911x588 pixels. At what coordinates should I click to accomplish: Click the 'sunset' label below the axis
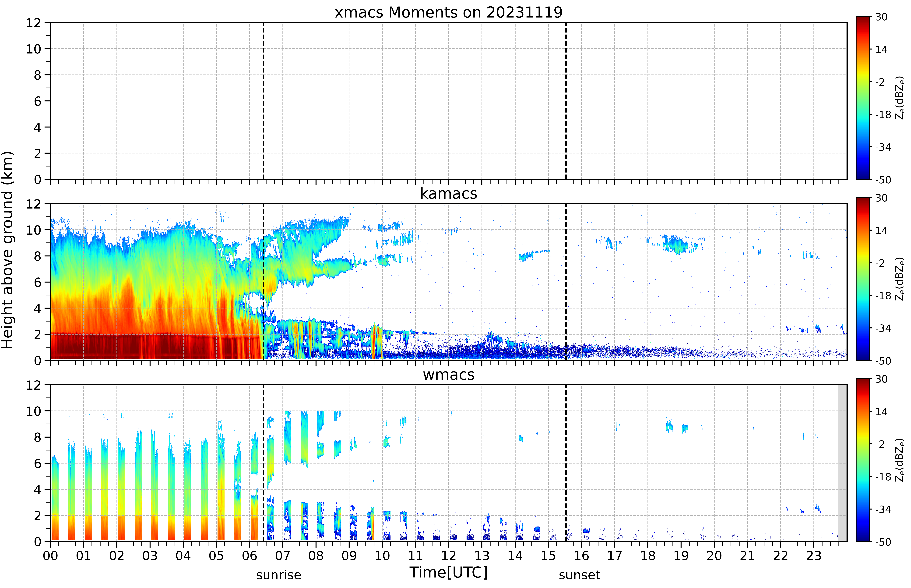click(579, 575)
